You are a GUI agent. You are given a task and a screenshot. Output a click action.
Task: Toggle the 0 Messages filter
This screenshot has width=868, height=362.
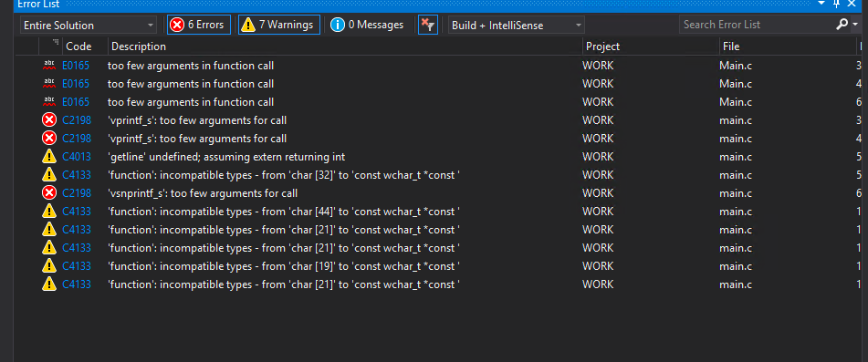tap(367, 25)
